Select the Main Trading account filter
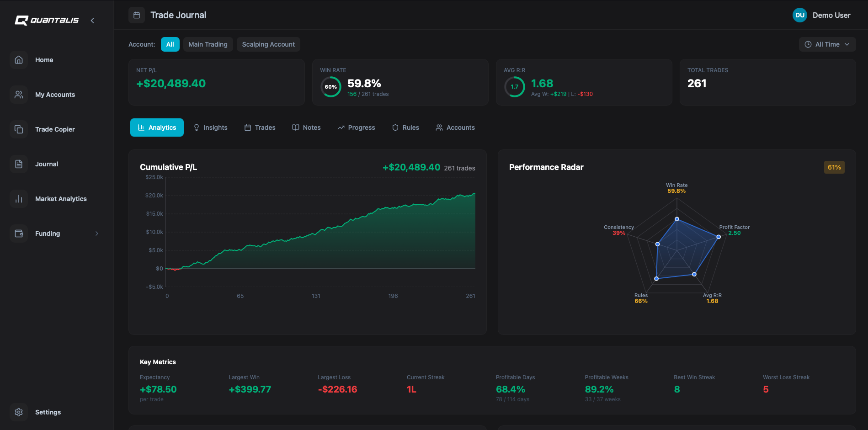Viewport: 868px width, 430px height. pyautogui.click(x=208, y=44)
